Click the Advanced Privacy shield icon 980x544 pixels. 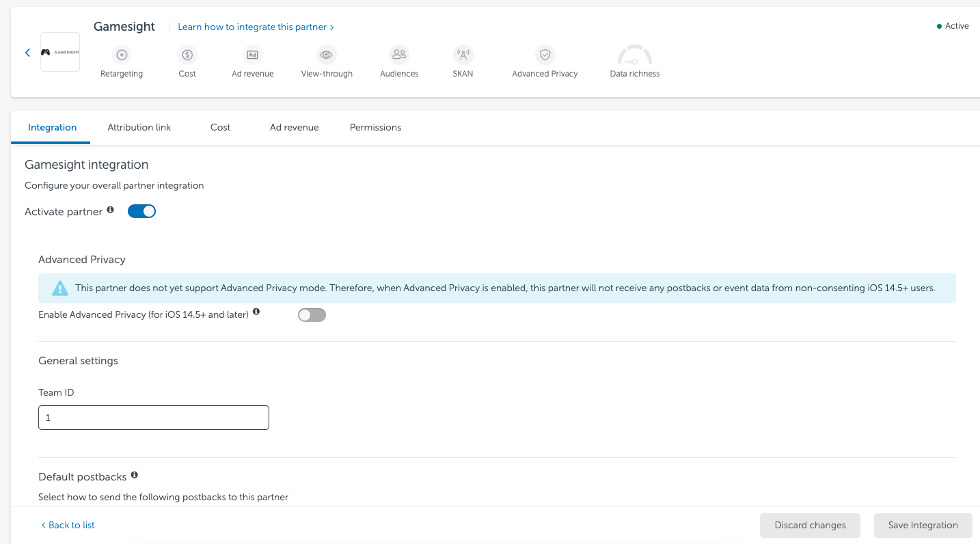[545, 55]
